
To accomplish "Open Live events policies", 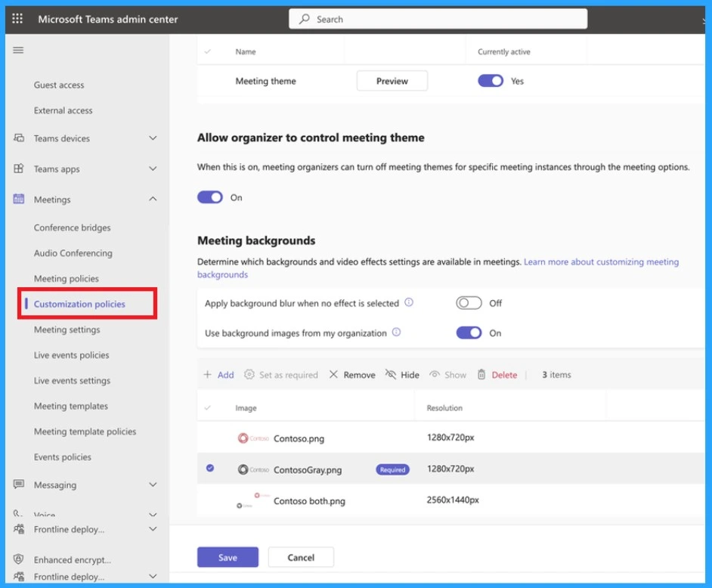I will point(71,355).
